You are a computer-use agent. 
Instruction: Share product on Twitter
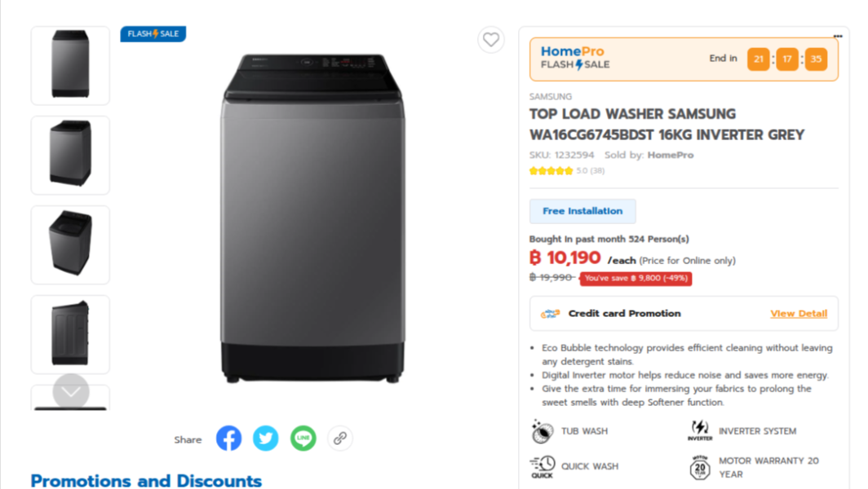pyautogui.click(x=265, y=438)
